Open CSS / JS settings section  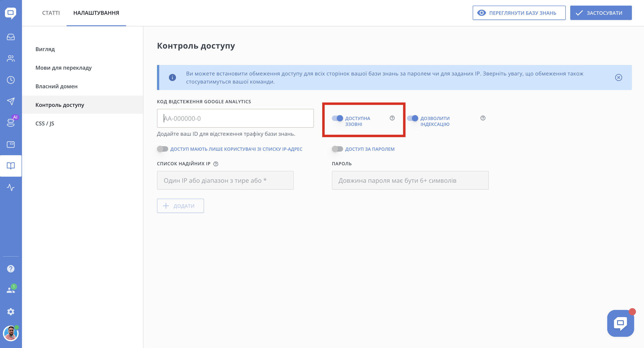click(45, 123)
